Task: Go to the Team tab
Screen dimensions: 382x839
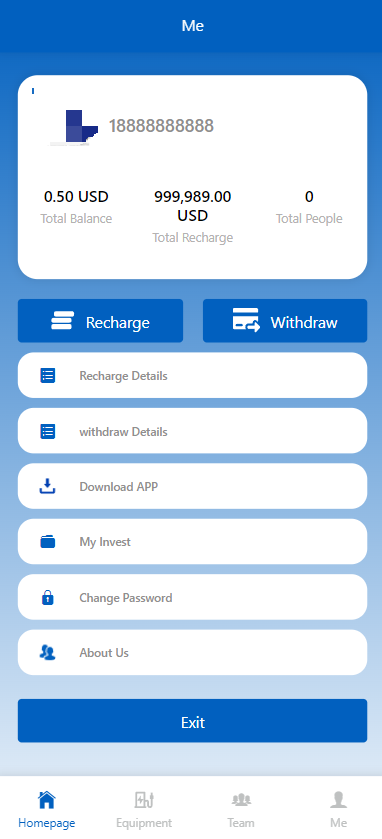Action: click(241, 809)
